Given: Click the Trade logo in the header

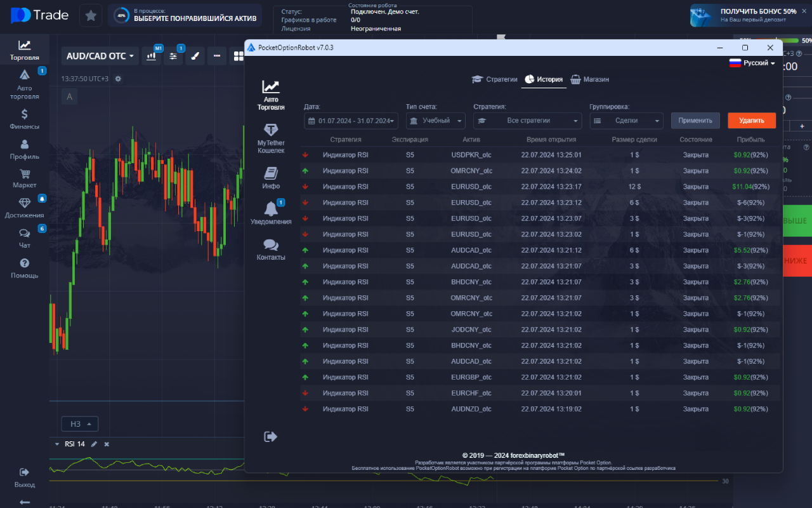Looking at the screenshot, I should pyautogui.click(x=39, y=15).
